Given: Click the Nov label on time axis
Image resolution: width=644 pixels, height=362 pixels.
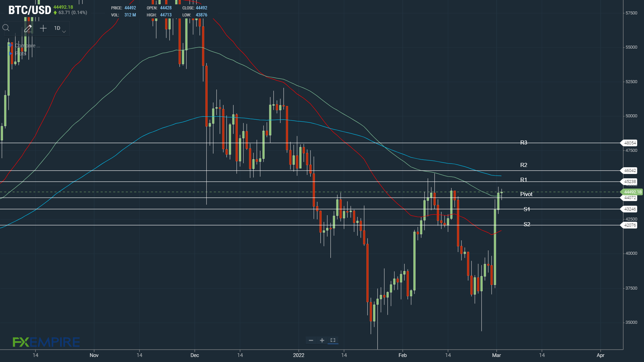Looking at the screenshot, I should click(94, 355).
